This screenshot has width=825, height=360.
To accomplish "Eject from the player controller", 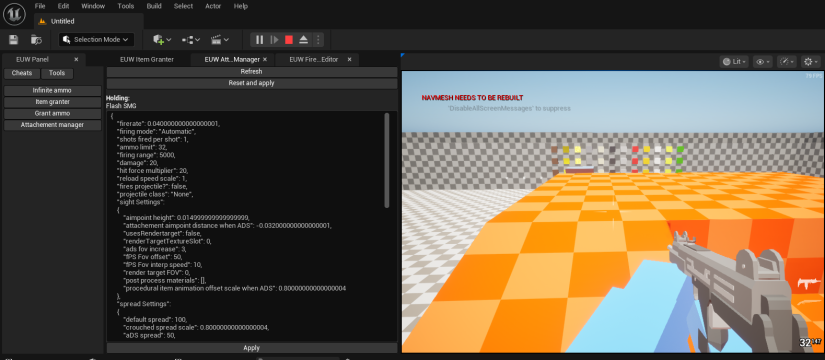I will tap(304, 39).
